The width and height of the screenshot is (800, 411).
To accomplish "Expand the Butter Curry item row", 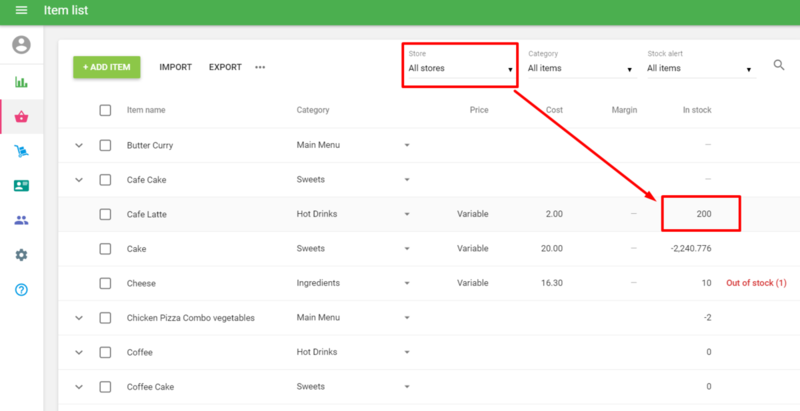I will [x=79, y=145].
